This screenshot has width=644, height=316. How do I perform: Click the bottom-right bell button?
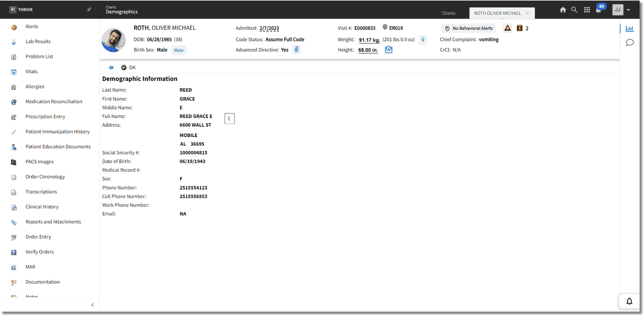629,301
